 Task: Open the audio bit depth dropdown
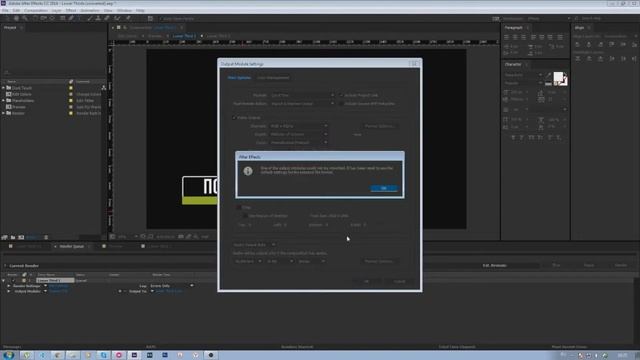(x=280, y=261)
